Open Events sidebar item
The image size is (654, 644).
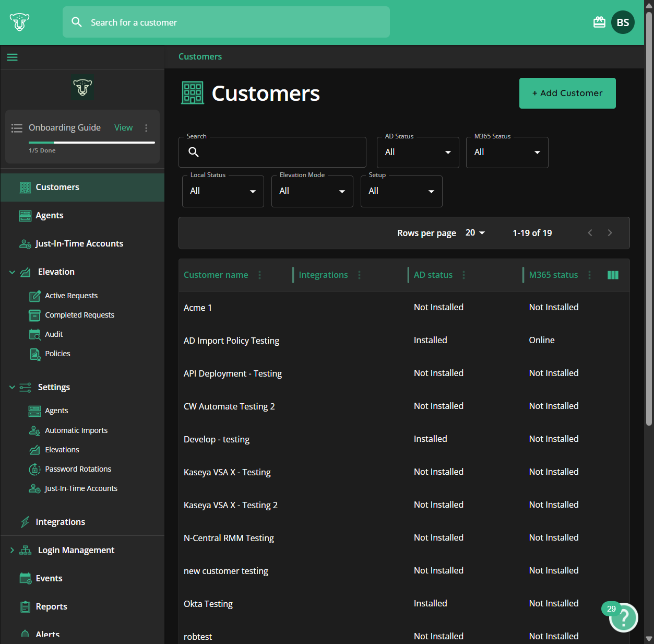[82, 578]
